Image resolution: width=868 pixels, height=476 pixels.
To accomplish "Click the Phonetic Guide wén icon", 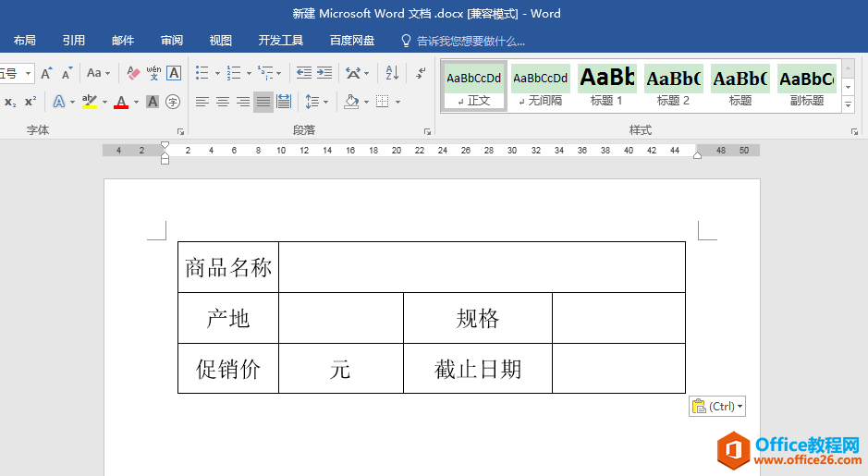I will click(x=153, y=73).
